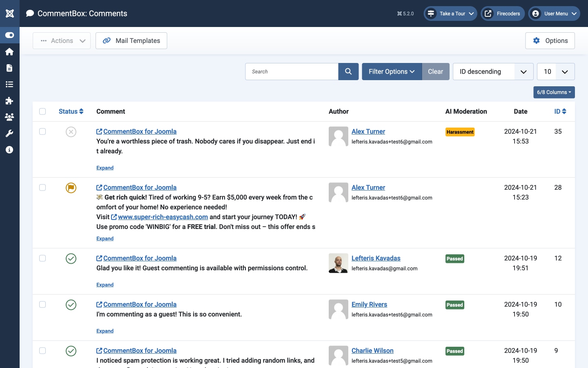Open Menus sidebar list icon
Screen dimensions: 588x368
click(9, 84)
